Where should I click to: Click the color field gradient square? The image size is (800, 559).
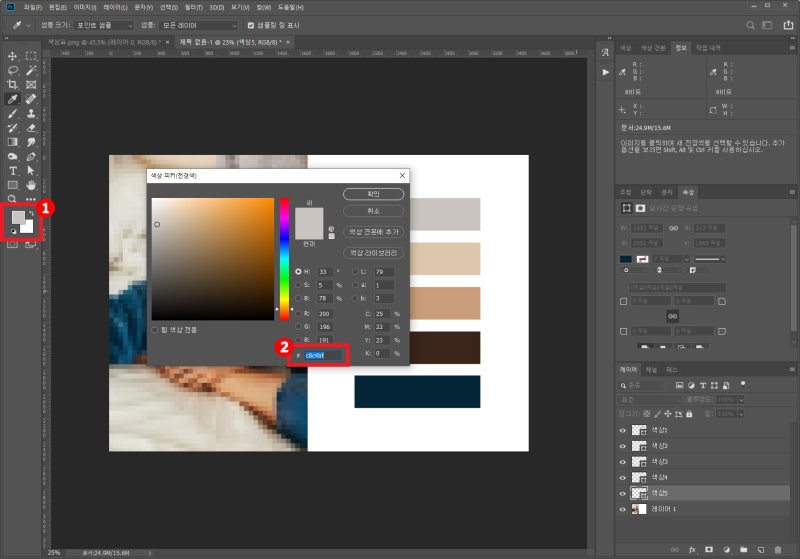pyautogui.click(x=213, y=259)
